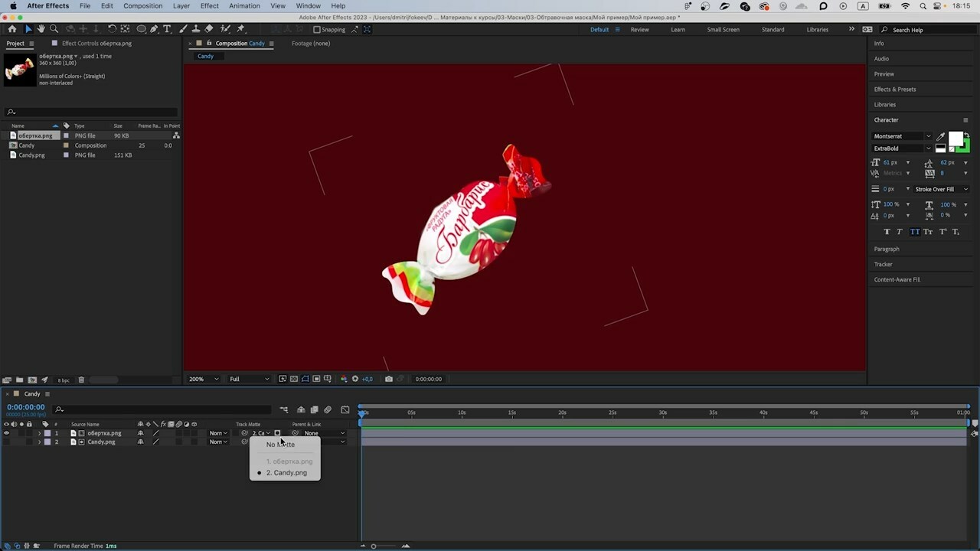The height and width of the screenshot is (551, 980).
Task: Toggle transparency grid in viewer
Action: point(294,379)
